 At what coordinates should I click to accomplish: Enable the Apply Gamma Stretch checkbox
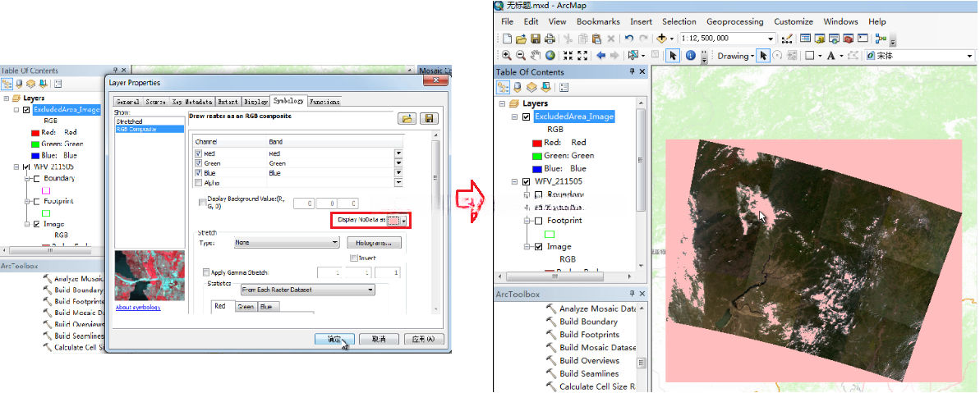point(206,272)
